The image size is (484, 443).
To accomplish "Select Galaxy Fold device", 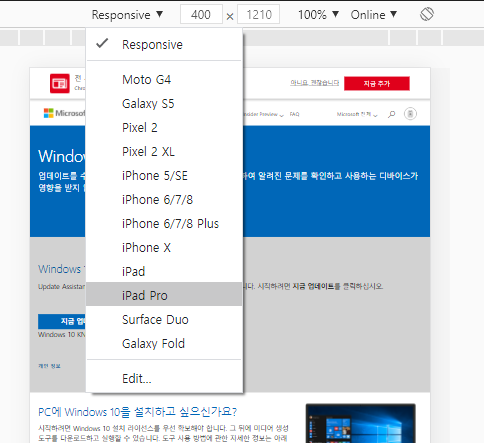I will 164,344.
